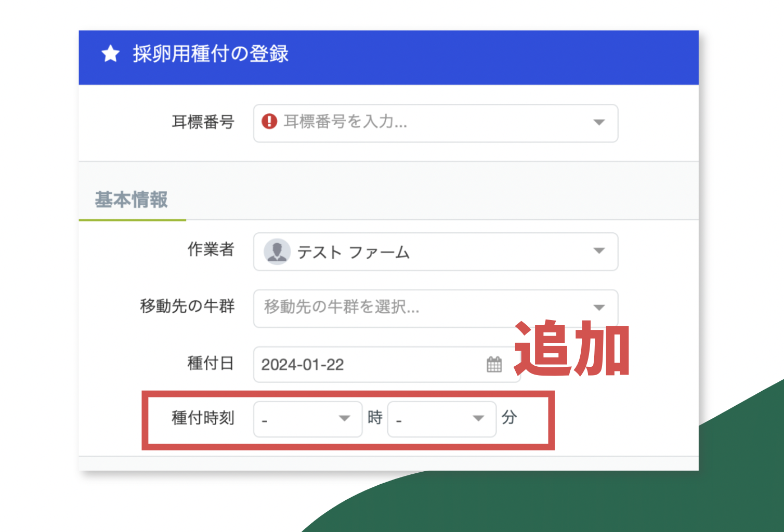Click the 作業者 label

[211, 249]
